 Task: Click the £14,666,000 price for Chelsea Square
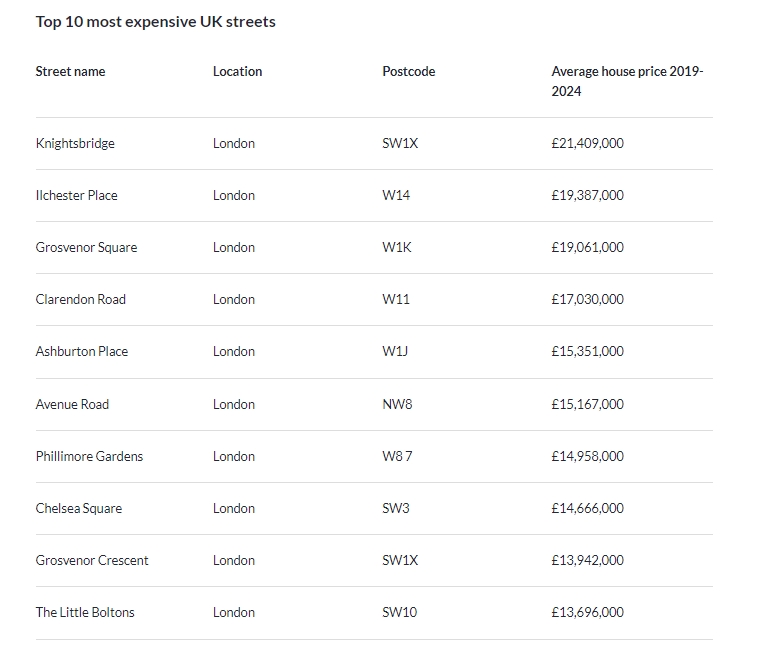pos(587,508)
